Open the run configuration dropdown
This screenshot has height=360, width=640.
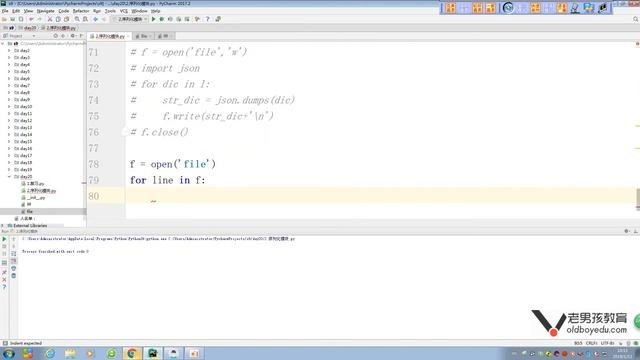(x=130, y=19)
